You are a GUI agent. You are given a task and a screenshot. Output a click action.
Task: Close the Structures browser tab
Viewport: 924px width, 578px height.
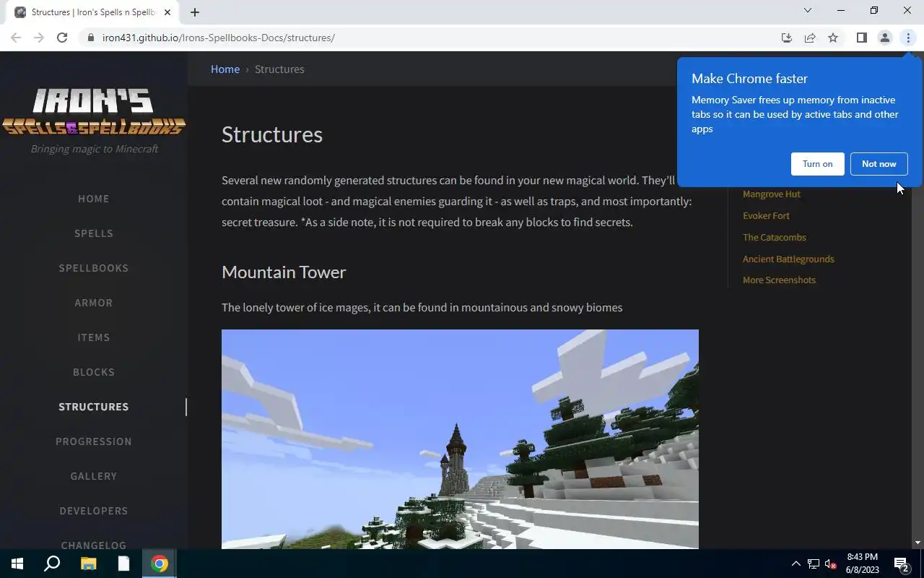[x=167, y=12]
